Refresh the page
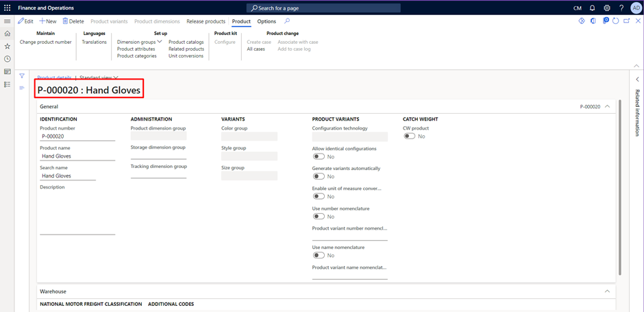The width and height of the screenshot is (644, 312). click(615, 21)
